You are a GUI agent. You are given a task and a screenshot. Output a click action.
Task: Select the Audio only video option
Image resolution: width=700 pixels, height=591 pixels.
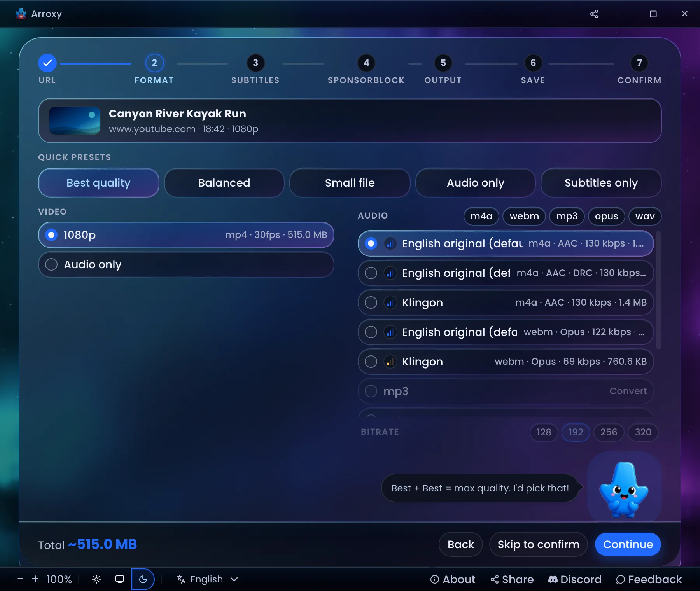click(186, 264)
